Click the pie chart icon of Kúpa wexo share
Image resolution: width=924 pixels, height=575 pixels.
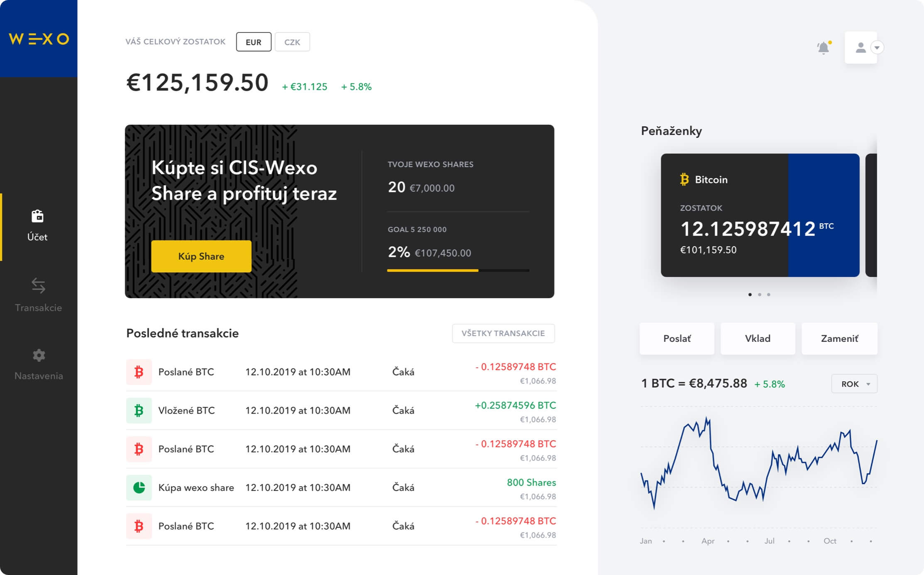(139, 487)
